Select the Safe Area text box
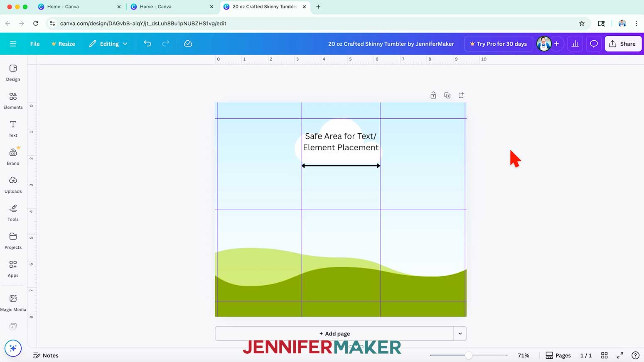Viewport: 644px width, 362px height. pos(341,142)
